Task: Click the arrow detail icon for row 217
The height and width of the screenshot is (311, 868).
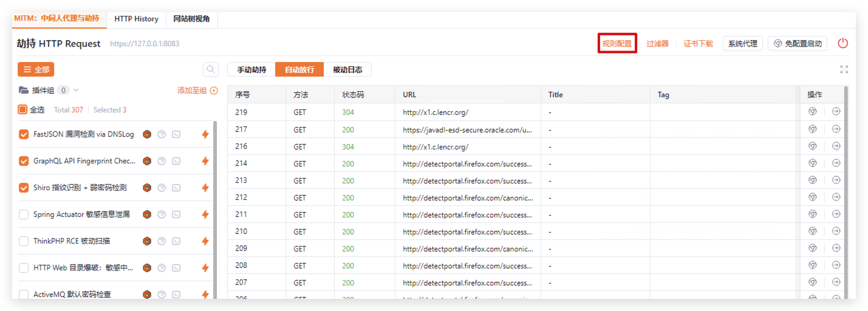Action: 836,129
